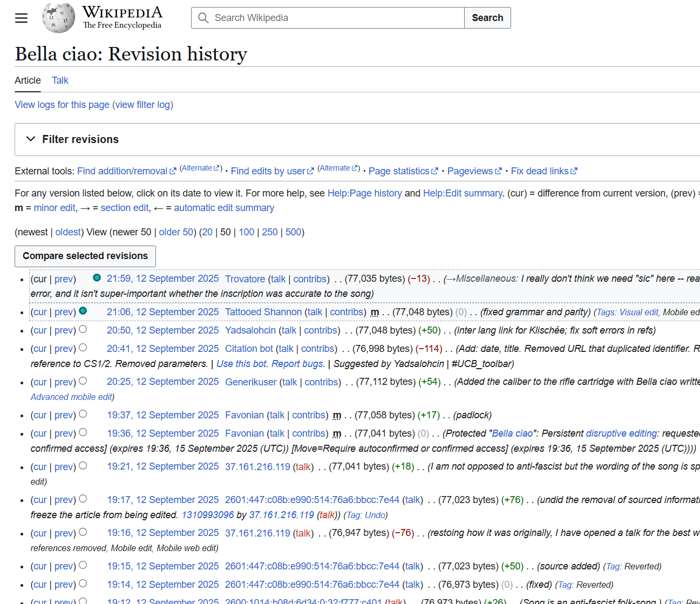Select radio for 19:21 revision
700x604 pixels.
83,466
